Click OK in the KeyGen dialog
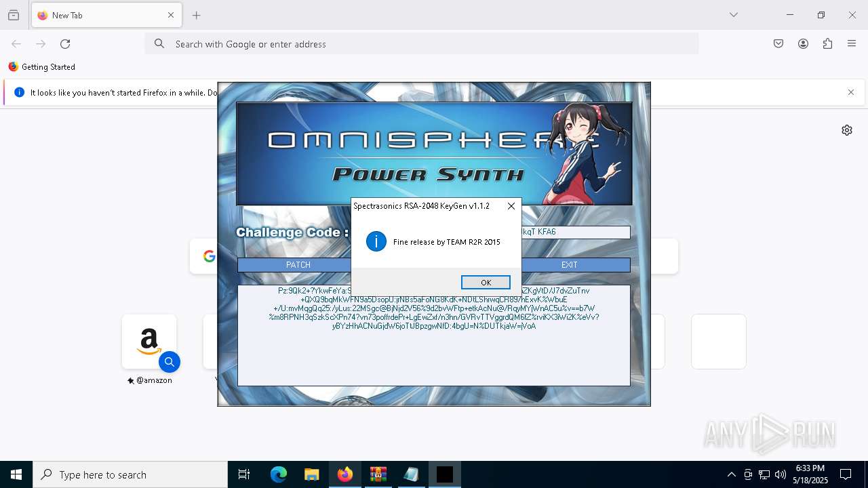This screenshot has width=868, height=488. 486,283
